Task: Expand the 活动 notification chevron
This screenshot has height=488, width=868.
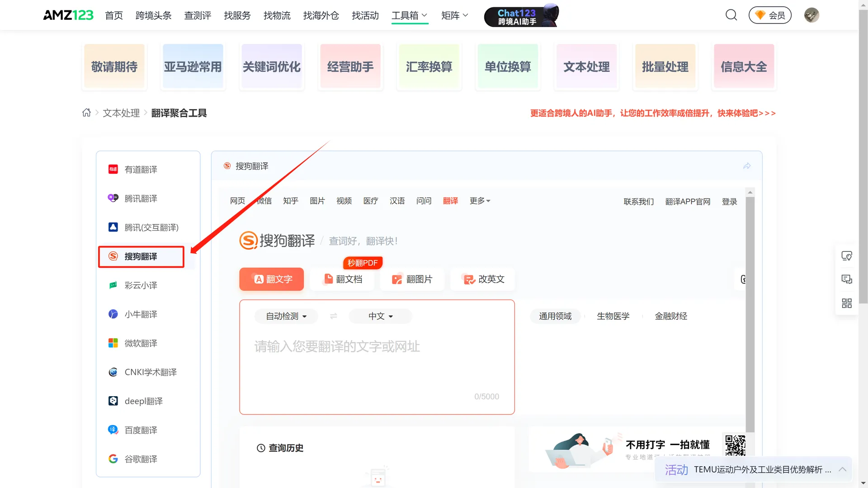Action: point(842,469)
